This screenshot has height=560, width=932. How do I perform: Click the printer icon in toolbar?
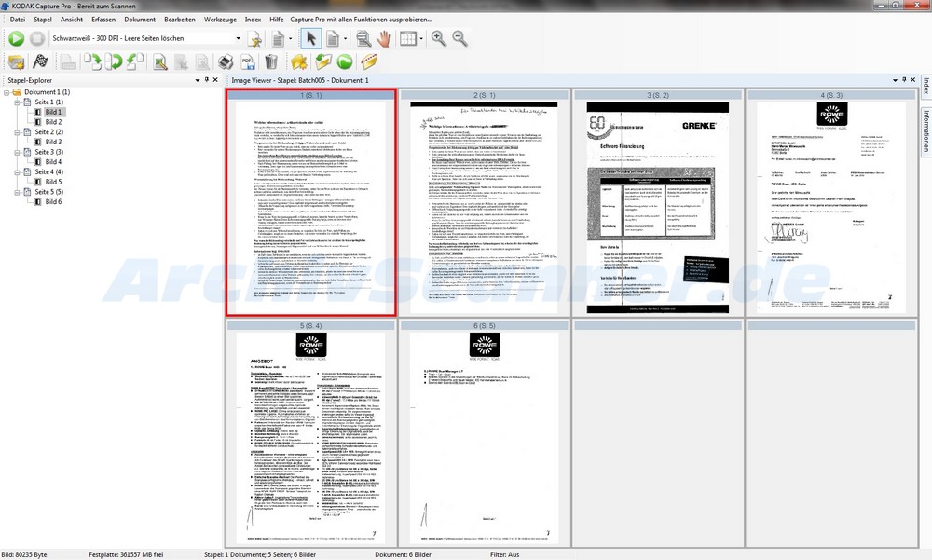tap(226, 62)
